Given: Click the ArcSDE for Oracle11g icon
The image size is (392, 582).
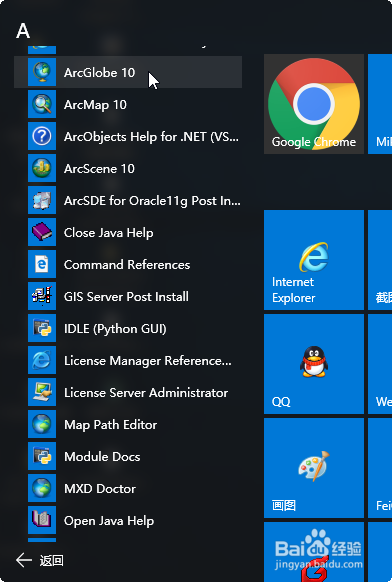Looking at the screenshot, I should (x=42, y=200).
